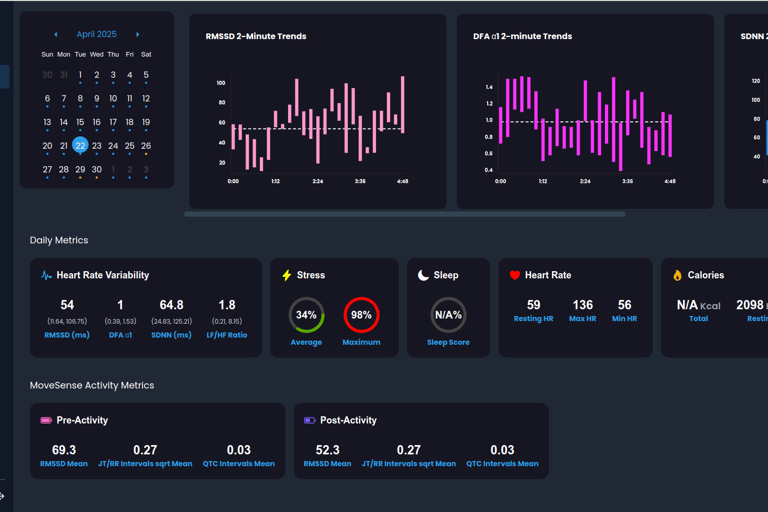Pick April 9 in the calendar

pos(96,98)
